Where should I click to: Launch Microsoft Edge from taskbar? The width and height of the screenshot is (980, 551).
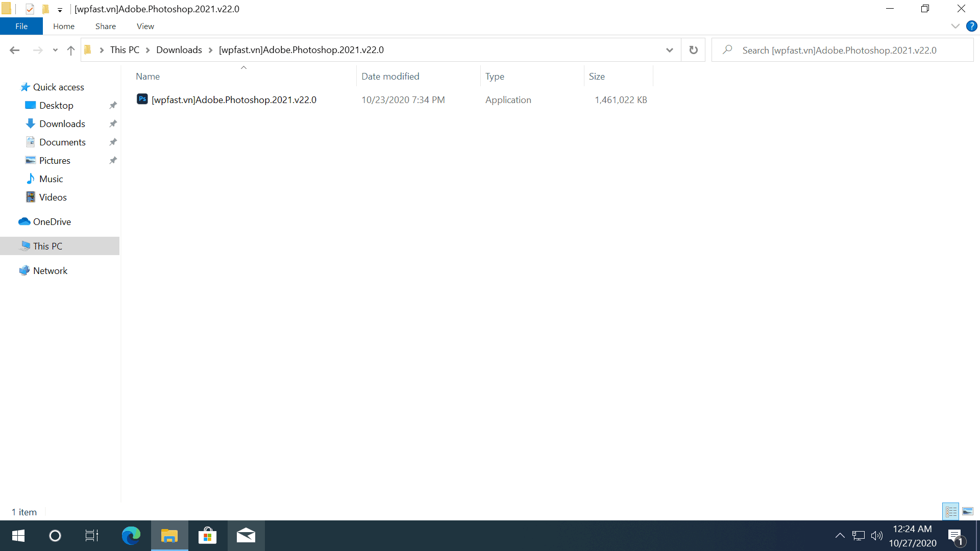pyautogui.click(x=131, y=536)
